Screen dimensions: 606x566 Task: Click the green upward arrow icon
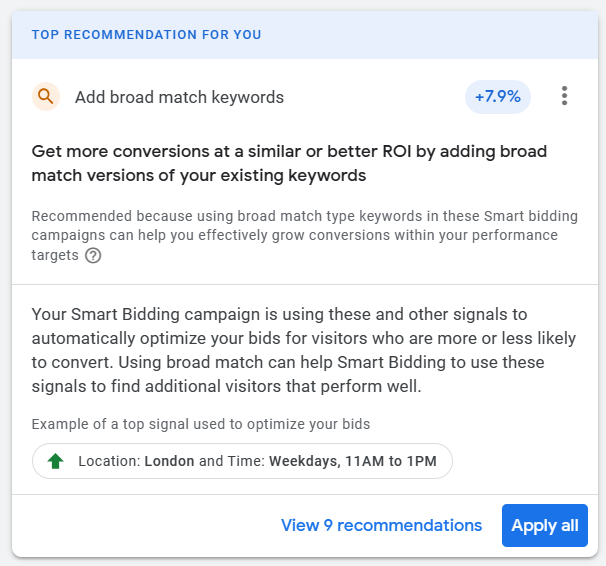(55, 462)
